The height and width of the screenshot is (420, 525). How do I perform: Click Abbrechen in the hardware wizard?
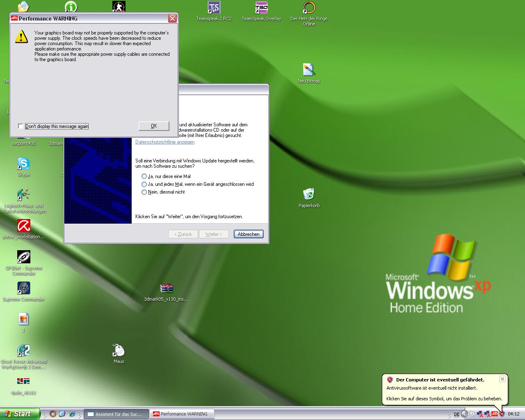(x=249, y=234)
